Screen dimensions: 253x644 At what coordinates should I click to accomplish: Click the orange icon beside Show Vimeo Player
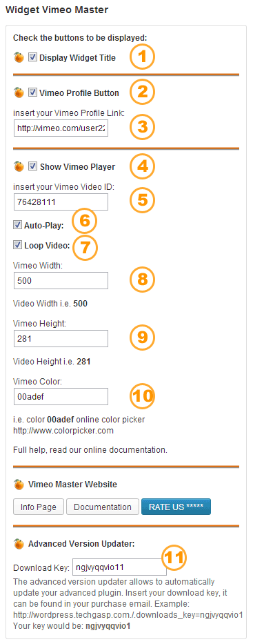point(19,167)
